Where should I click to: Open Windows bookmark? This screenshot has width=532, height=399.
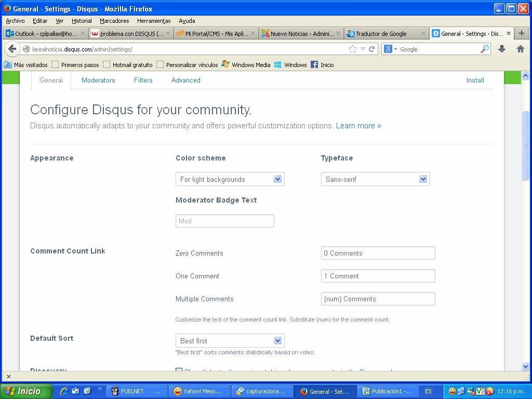[x=290, y=64]
